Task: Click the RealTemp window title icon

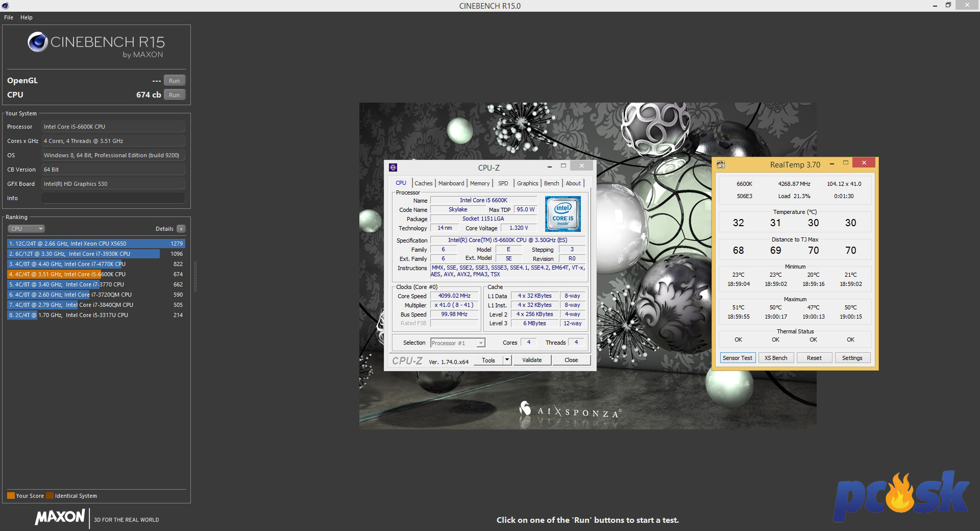Action: click(721, 164)
